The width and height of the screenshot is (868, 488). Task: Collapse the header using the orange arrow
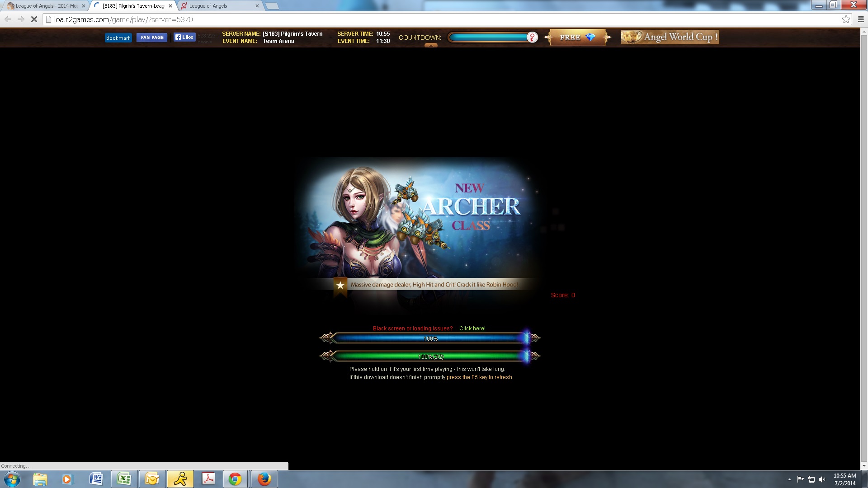(x=431, y=45)
